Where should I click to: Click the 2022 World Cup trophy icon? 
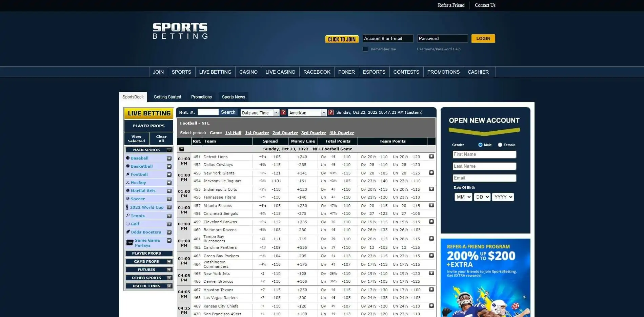[128, 207]
